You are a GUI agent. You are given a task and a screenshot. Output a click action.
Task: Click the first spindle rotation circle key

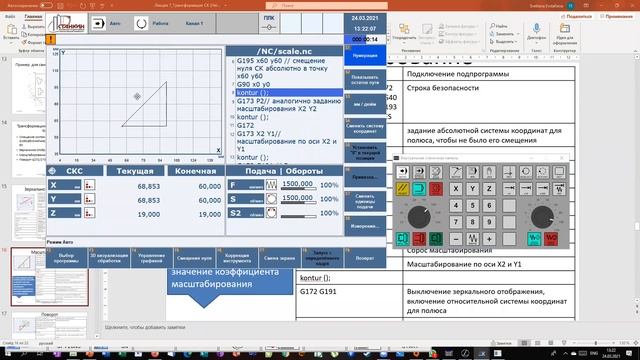[x=526, y=172]
